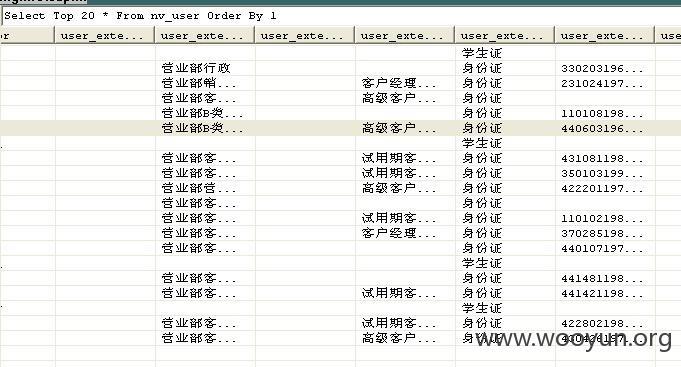The width and height of the screenshot is (681, 367).
Task: Select '营业部客...' in the 370285198... row
Action: point(198,234)
